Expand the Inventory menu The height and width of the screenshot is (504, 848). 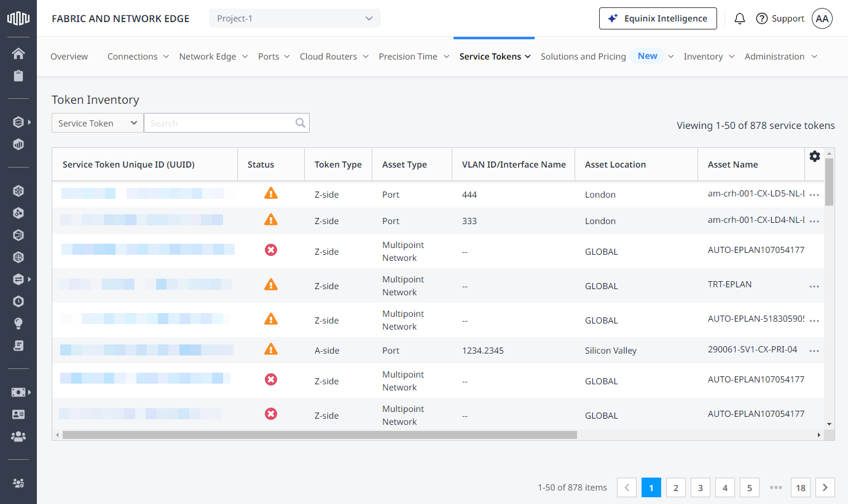tap(709, 56)
